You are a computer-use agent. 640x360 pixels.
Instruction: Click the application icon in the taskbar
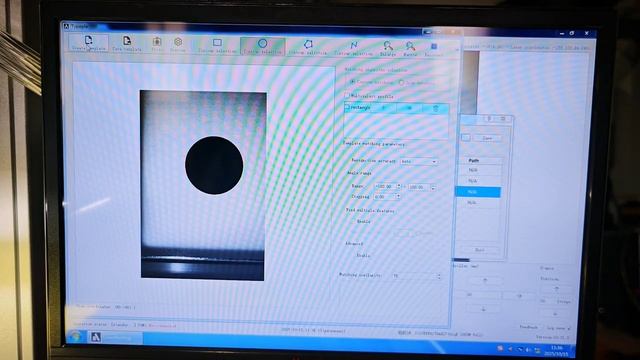tap(96, 337)
